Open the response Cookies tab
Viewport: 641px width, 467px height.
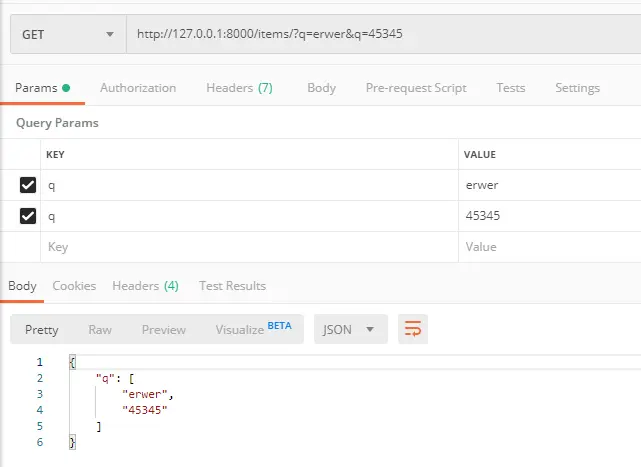[x=74, y=286]
